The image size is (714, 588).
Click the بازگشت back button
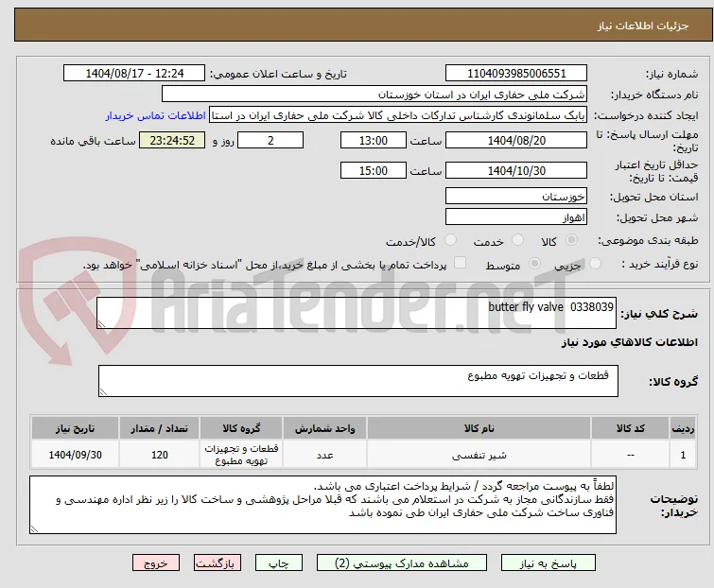click(x=218, y=563)
